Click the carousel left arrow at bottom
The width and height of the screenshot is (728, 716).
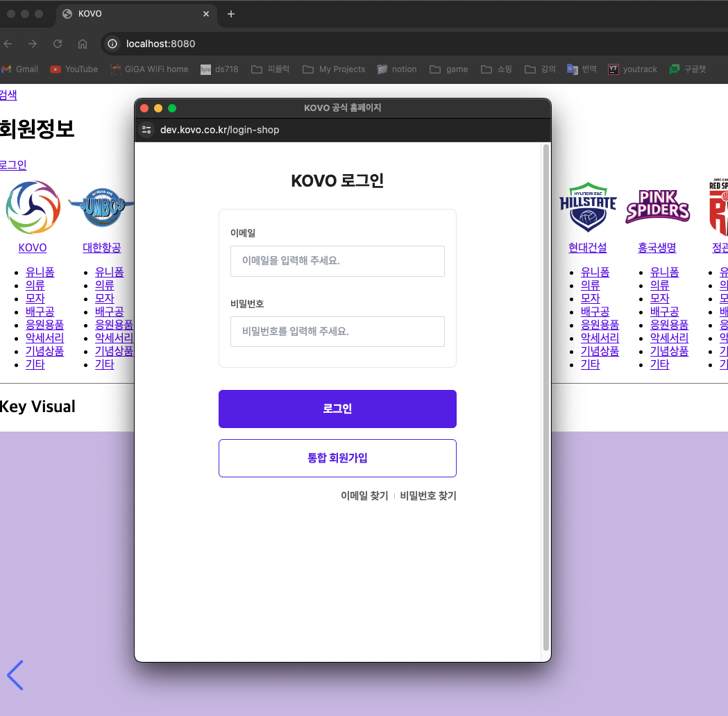click(x=15, y=675)
